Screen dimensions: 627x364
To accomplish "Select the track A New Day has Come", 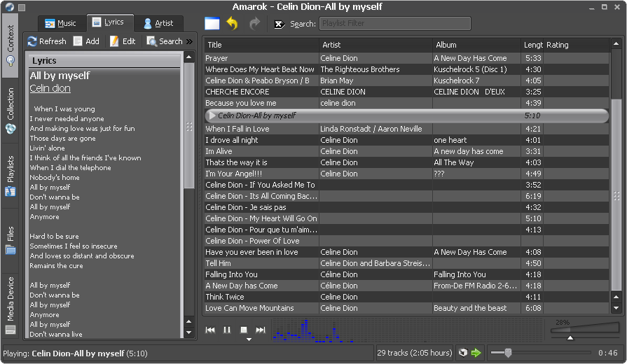I will (406, 286).
